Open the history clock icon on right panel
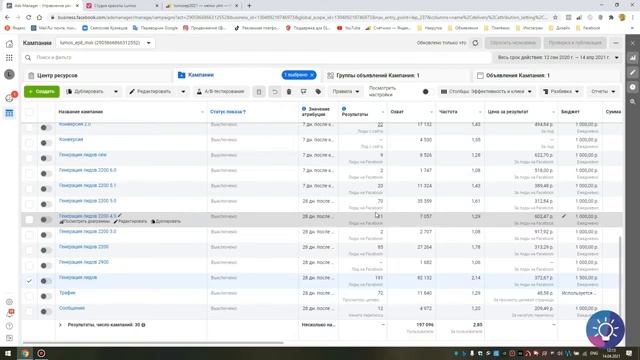This screenshot has height=360, width=640. coord(633,87)
